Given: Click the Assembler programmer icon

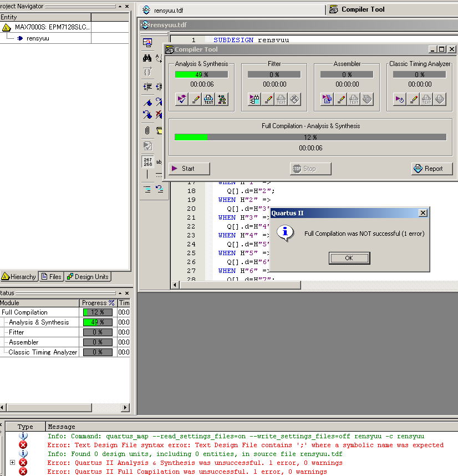Looking at the screenshot, I should pos(367,99).
